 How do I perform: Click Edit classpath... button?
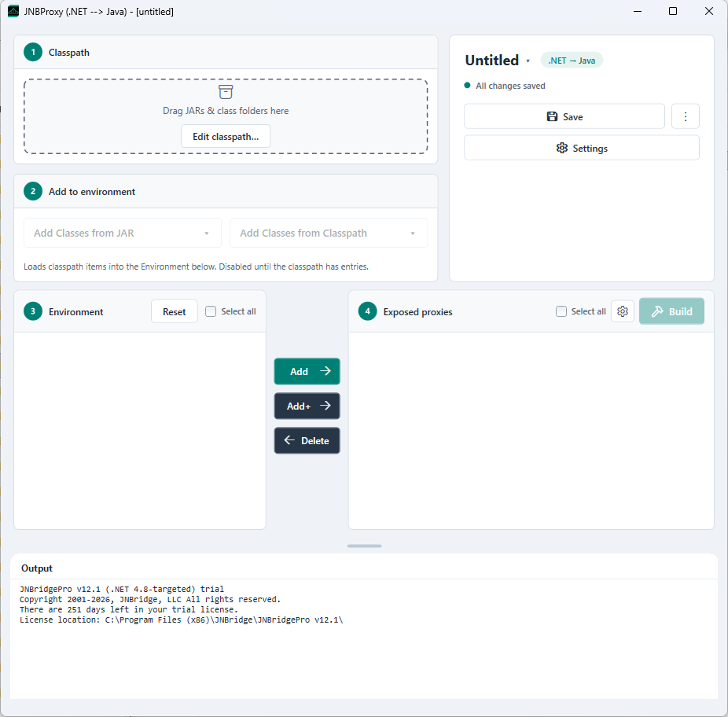[226, 136]
